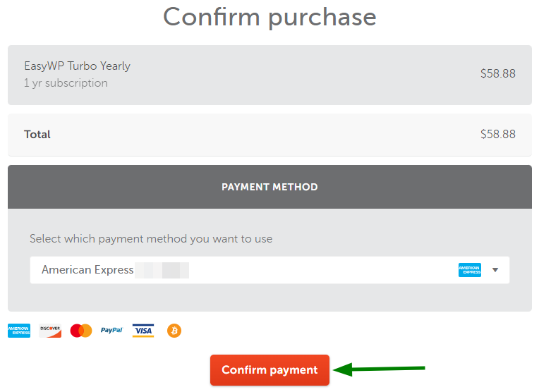This screenshot has width=539, height=392.
Task: Click the PayPal logo
Action: 111,330
